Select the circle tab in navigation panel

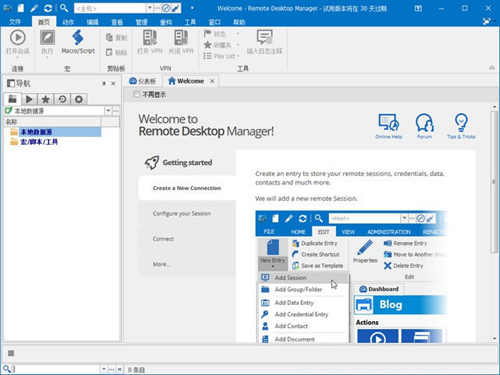79,99
